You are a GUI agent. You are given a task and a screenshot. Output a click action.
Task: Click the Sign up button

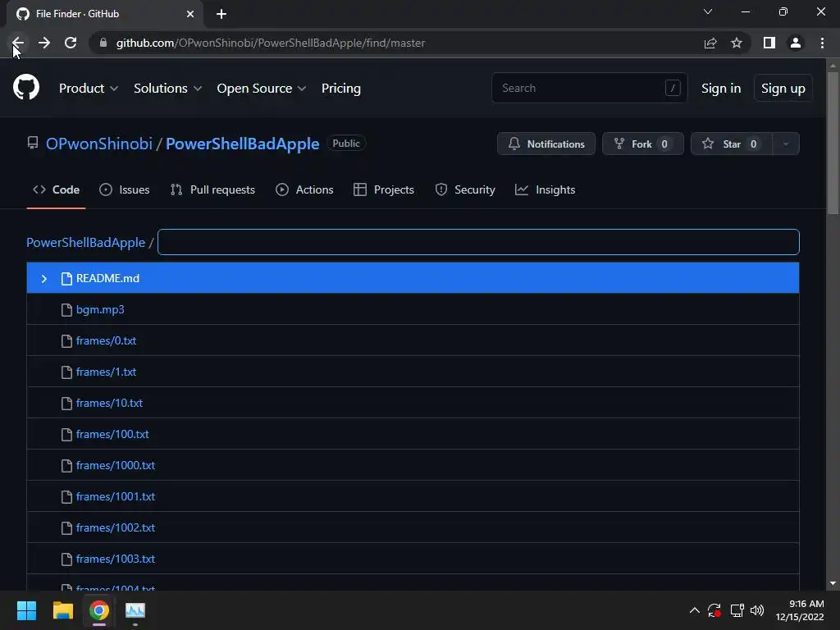(783, 89)
